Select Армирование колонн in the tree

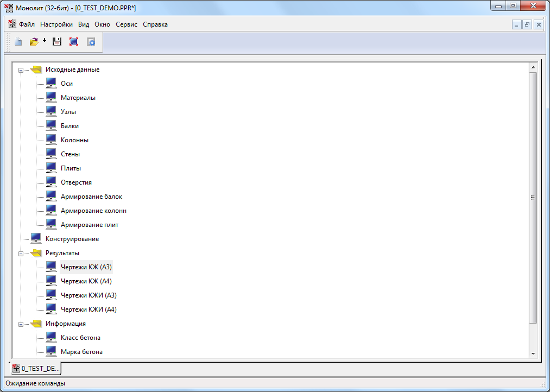[93, 211]
